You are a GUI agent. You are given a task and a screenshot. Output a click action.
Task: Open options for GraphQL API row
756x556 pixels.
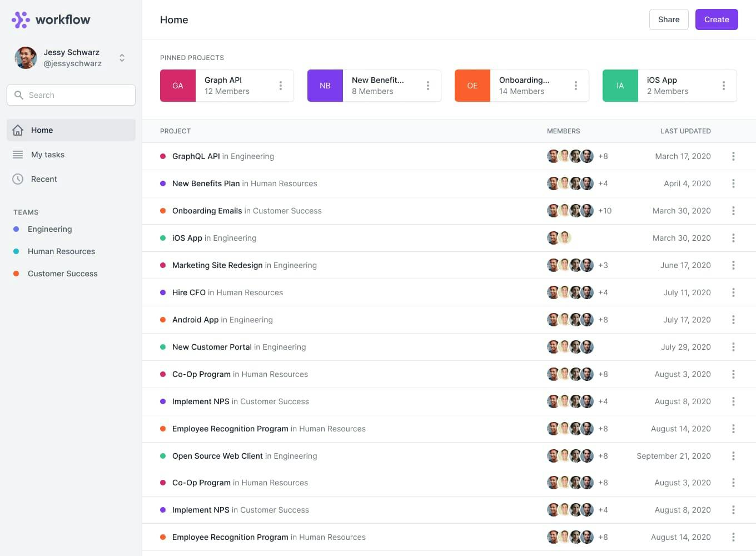coord(733,156)
